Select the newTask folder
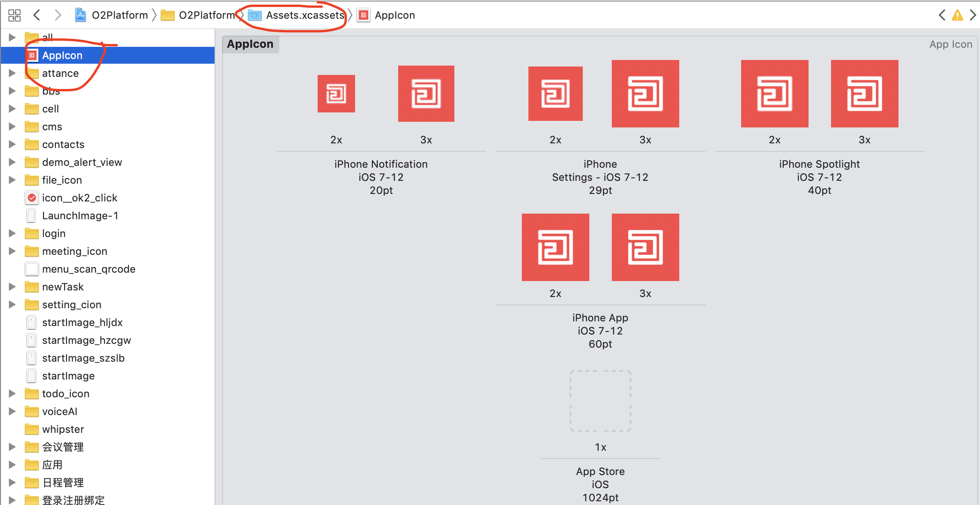 click(x=108, y=287)
